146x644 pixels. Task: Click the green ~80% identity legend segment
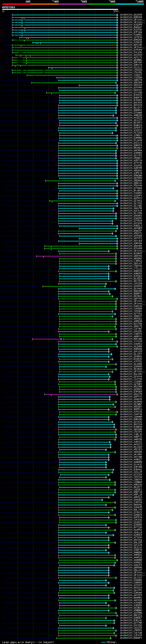click(x=101, y=4)
